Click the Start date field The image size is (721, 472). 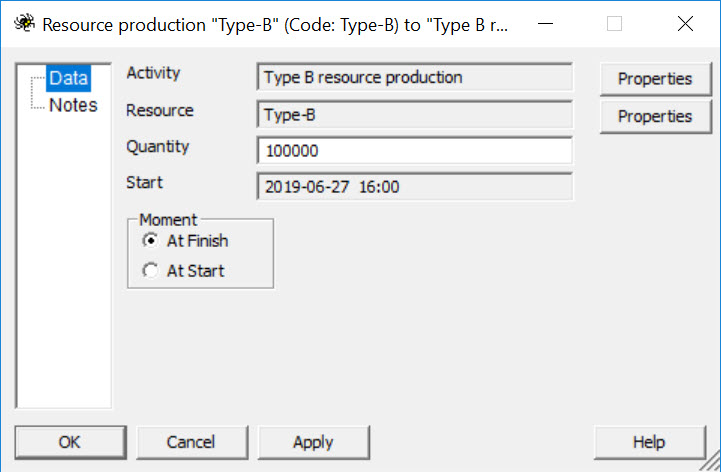[414, 186]
